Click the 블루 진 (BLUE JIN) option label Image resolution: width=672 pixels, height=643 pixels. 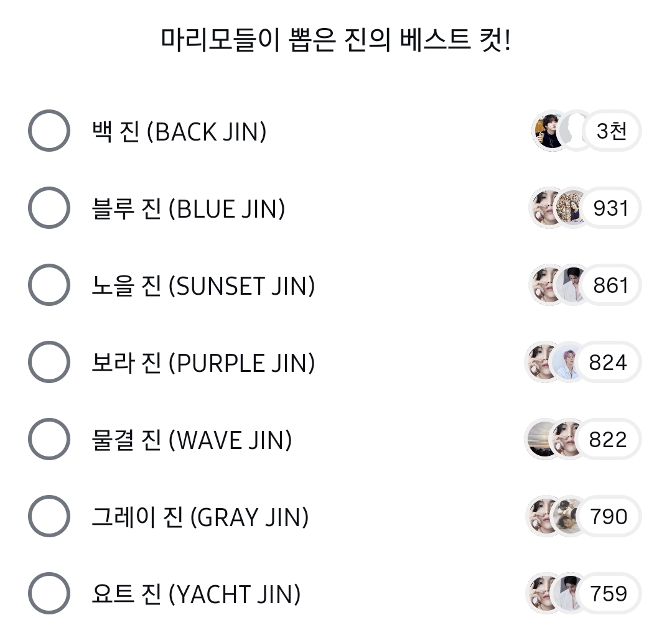coord(188,209)
